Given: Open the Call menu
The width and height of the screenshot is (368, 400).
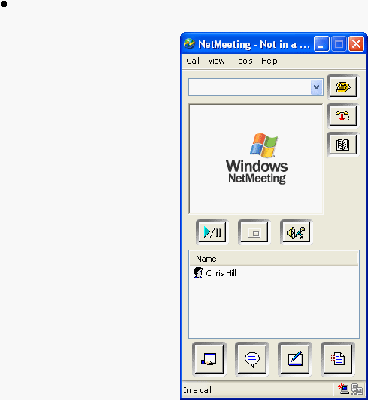Looking at the screenshot, I should 193,61.
